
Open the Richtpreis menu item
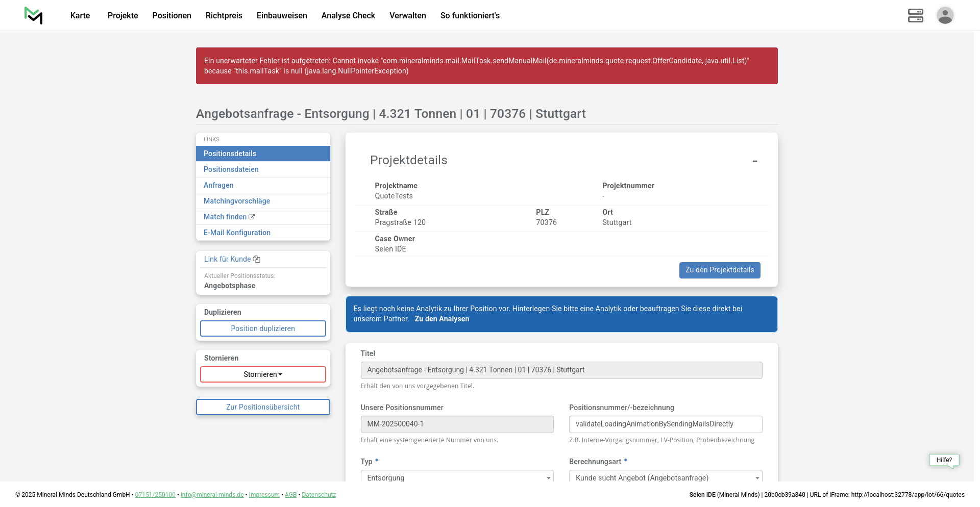pyautogui.click(x=224, y=15)
